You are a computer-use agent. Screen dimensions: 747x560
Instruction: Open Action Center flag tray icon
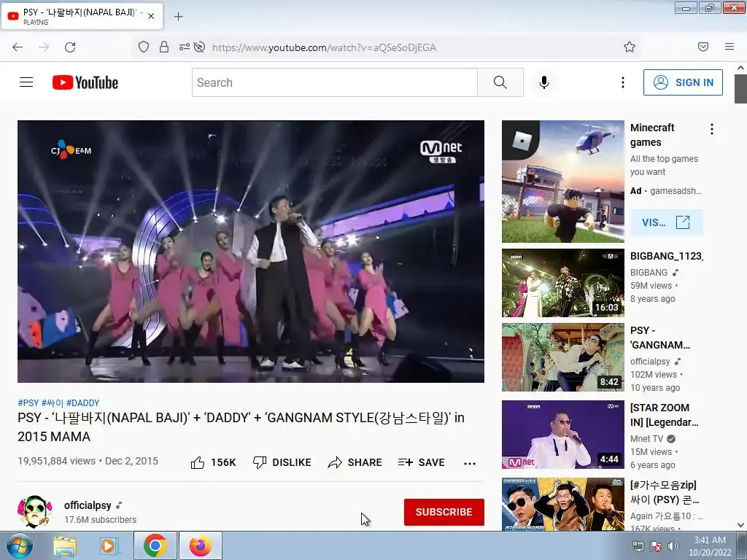tap(656, 545)
